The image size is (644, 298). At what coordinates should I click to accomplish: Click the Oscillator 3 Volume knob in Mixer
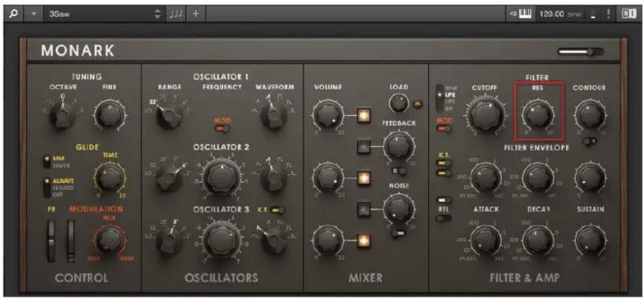point(327,240)
